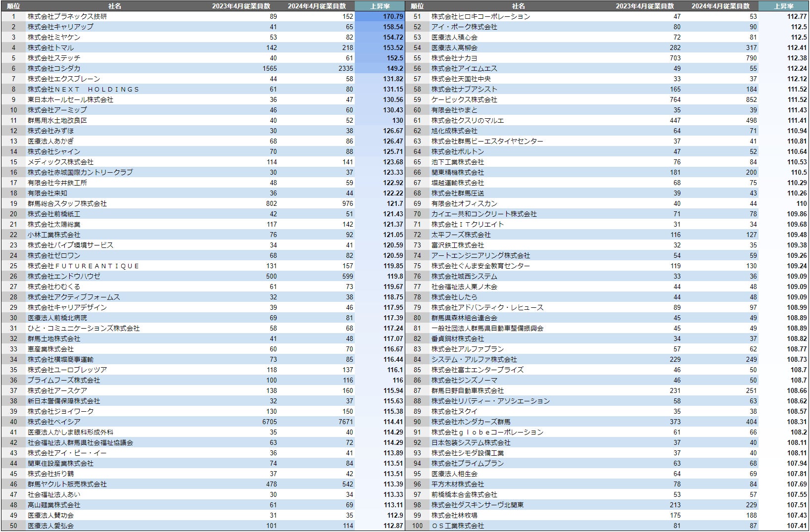
Task: Select the 株式会社ゼロワン company name
Action: pyautogui.click(x=54, y=255)
